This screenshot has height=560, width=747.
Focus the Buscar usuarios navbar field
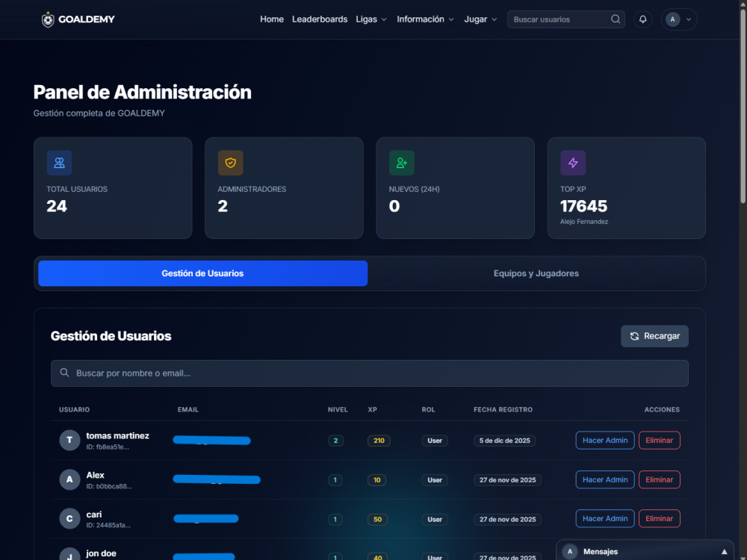click(565, 19)
